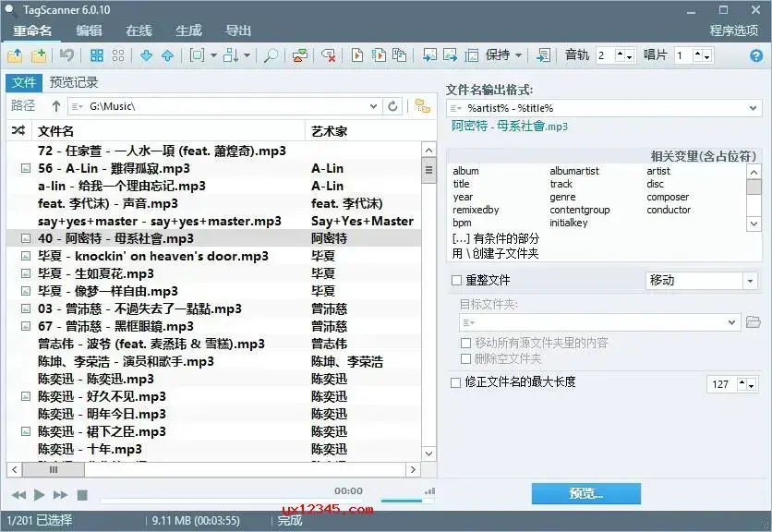Click the copy documents toolbar icon
772x532 pixels.
point(399,55)
